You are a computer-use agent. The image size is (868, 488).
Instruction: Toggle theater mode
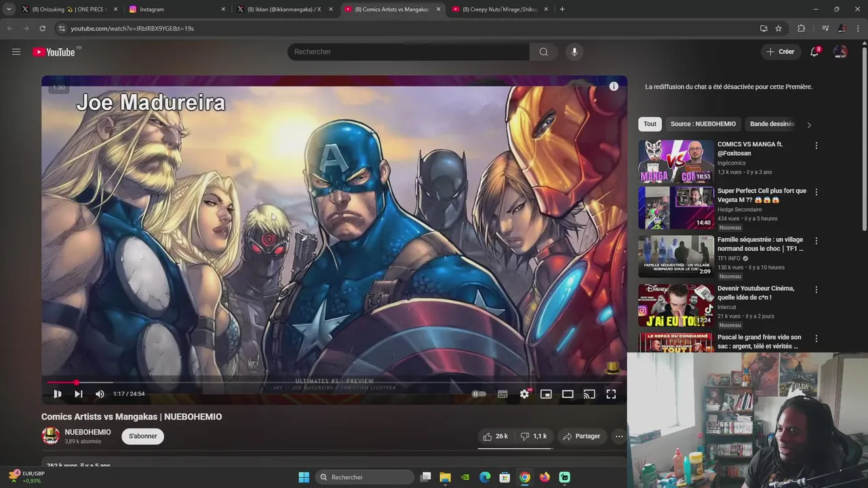(x=568, y=394)
